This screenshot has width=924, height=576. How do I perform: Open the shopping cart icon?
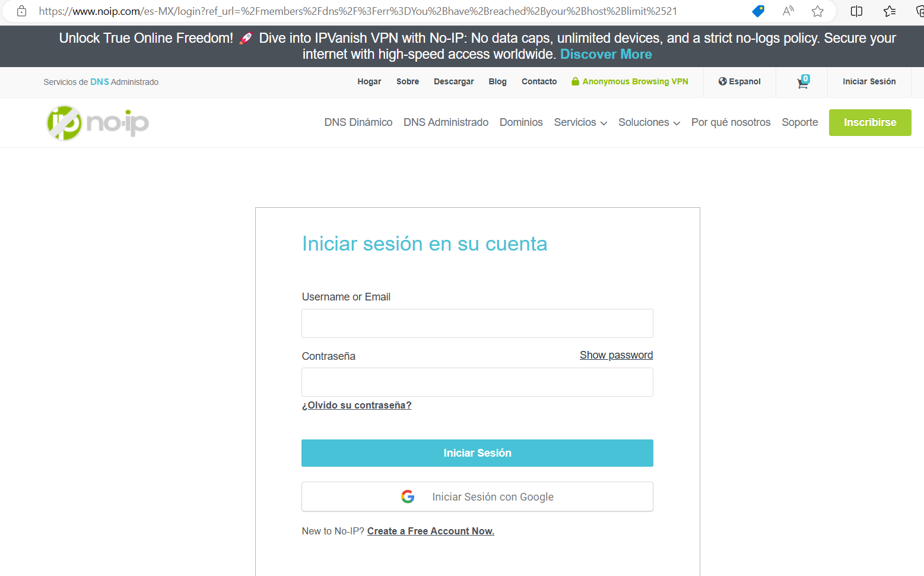click(803, 82)
